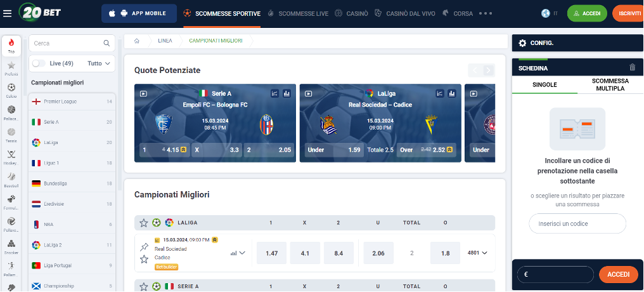644x292 pixels.
Task: Select Bundesliga in league list
Action: [72, 183]
